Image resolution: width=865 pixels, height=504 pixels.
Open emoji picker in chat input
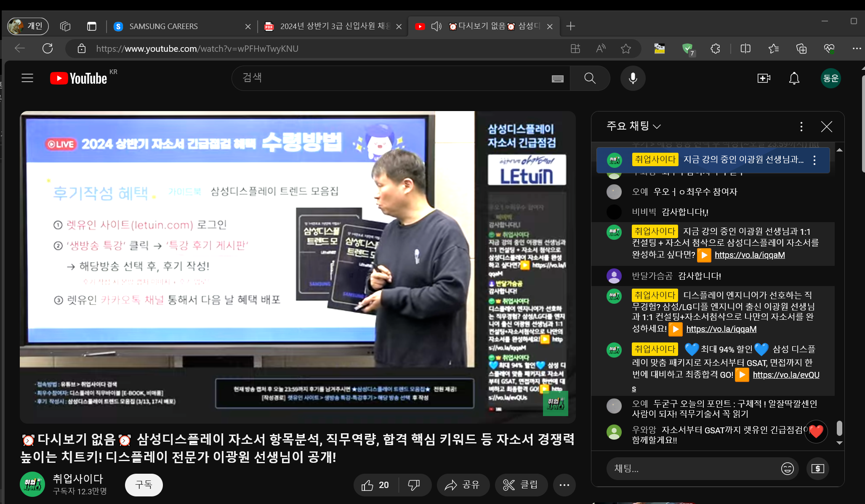[787, 468]
